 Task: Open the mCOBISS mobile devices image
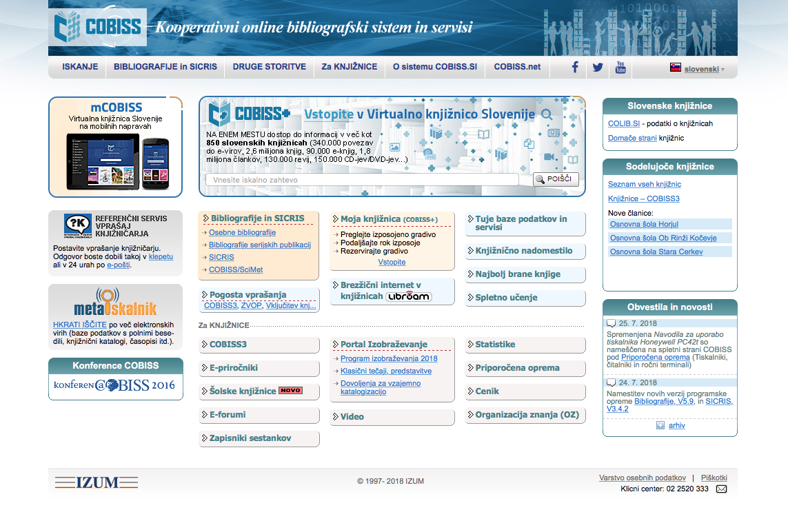coord(116,161)
